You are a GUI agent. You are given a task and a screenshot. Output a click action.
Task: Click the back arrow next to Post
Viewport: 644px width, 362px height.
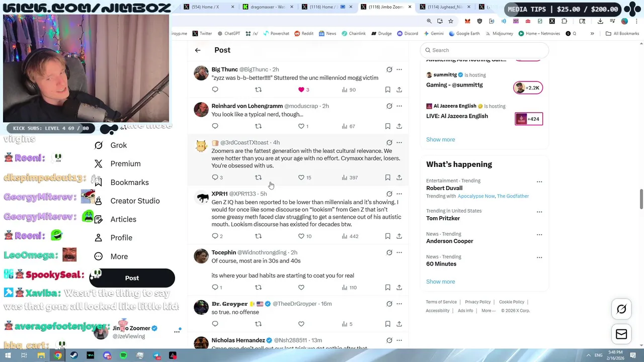(x=198, y=50)
